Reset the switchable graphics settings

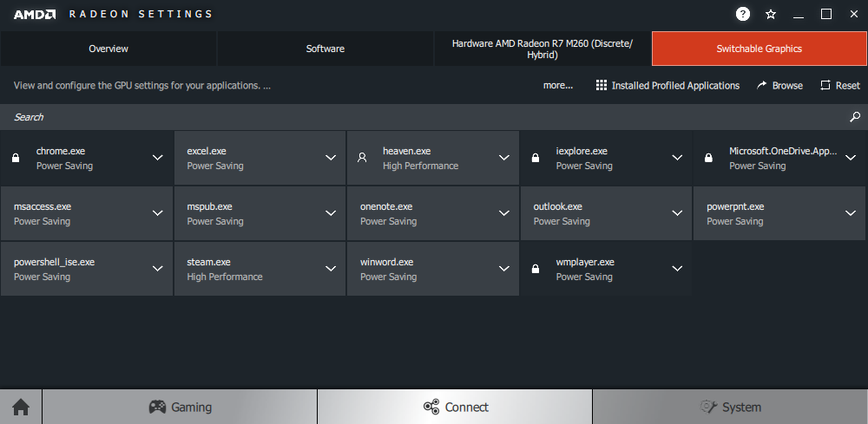pyautogui.click(x=839, y=86)
